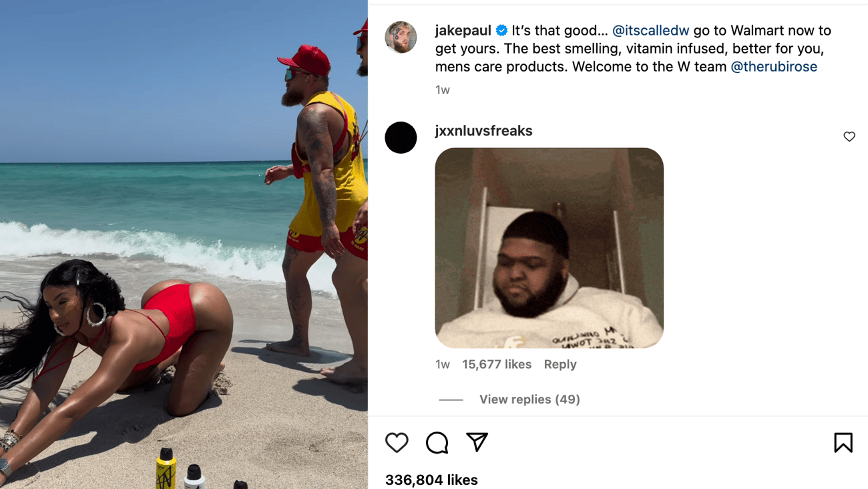
Task: Open the jxxnluvsfreaks username link
Action: [x=483, y=131]
